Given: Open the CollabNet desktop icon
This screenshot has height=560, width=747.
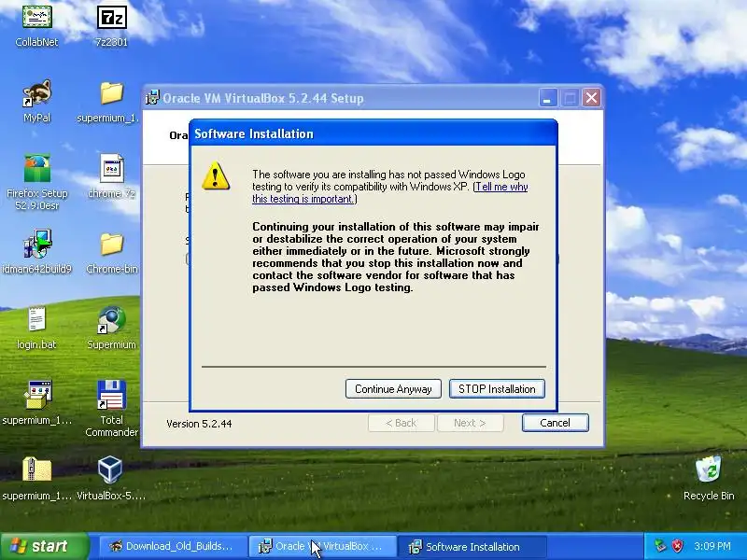Looking at the screenshot, I should tap(36, 19).
